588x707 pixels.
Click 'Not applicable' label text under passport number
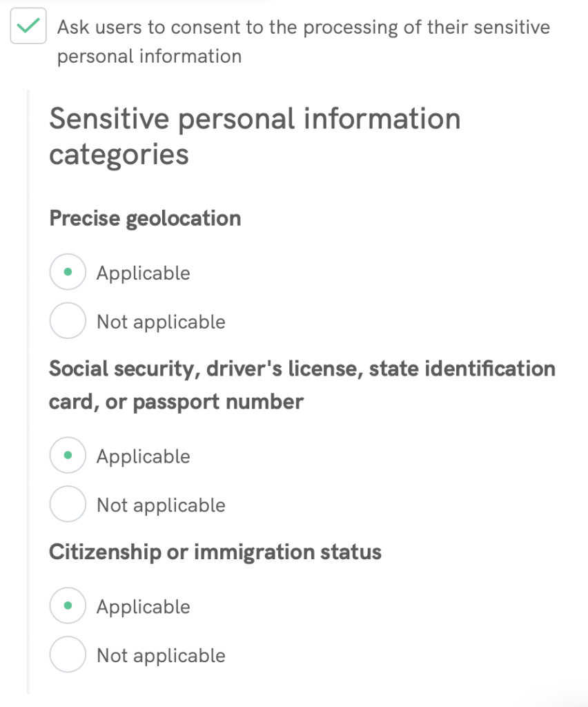tap(161, 505)
